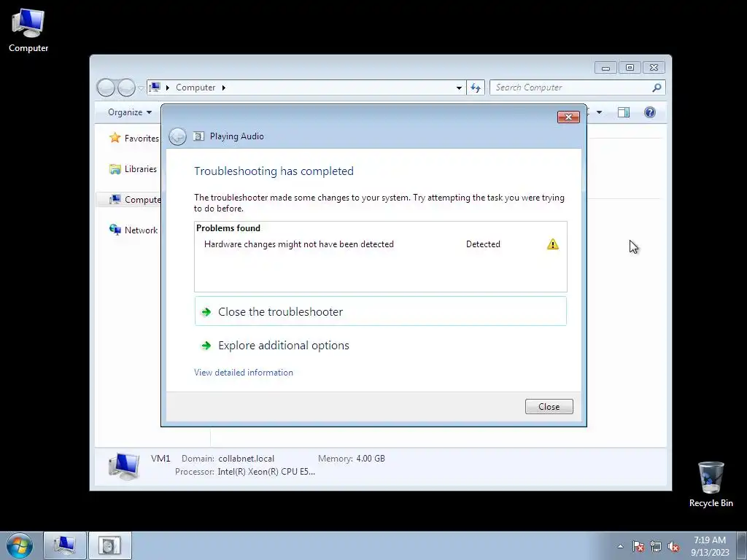The width and height of the screenshot is (747, 560).
Task: Maximize the Computer explorer window
Action: [x=630, y=68]
